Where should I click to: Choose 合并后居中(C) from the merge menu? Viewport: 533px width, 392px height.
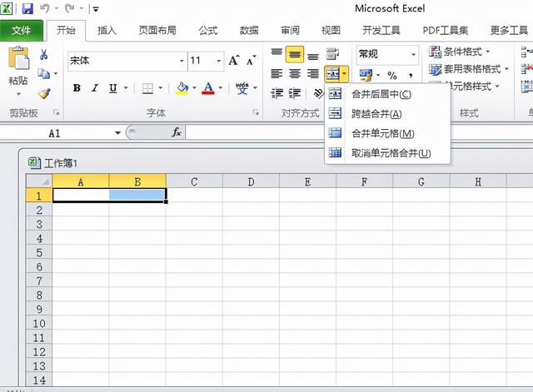387,94
